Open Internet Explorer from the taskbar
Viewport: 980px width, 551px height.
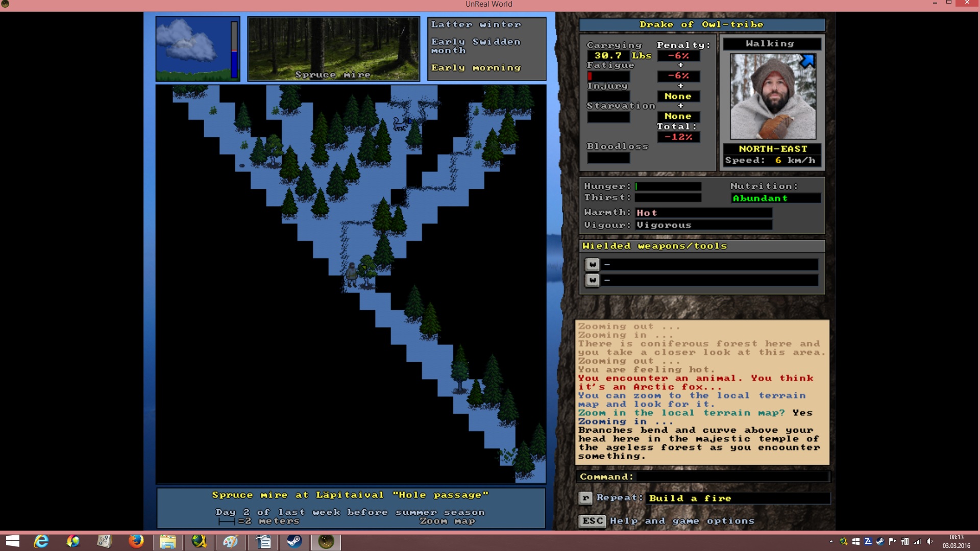click(x=41, y=541)
